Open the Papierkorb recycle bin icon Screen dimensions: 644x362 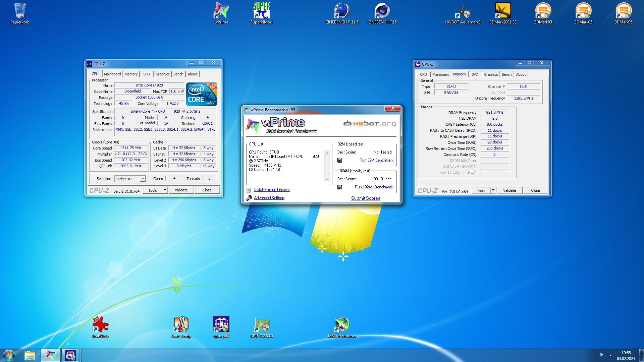coord(20,13)
